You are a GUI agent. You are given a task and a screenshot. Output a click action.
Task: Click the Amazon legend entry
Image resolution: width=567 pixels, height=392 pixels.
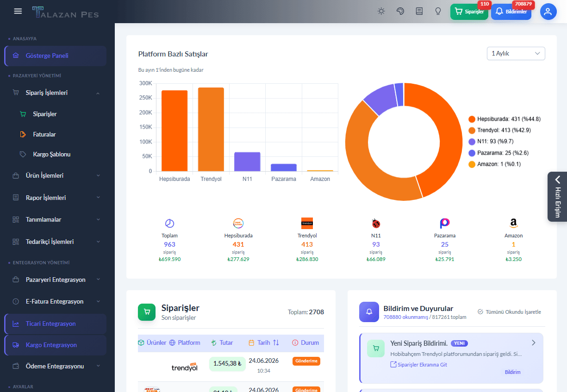pos(495,164)
